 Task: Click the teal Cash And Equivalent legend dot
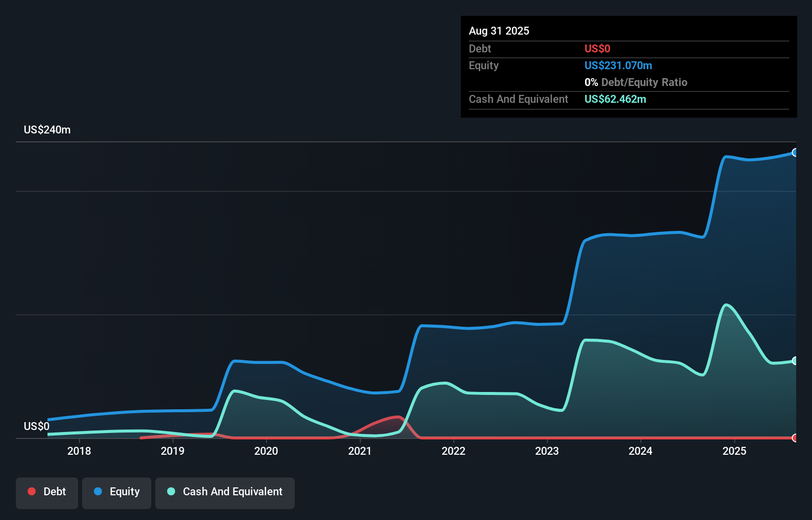[x=171, y=491]
